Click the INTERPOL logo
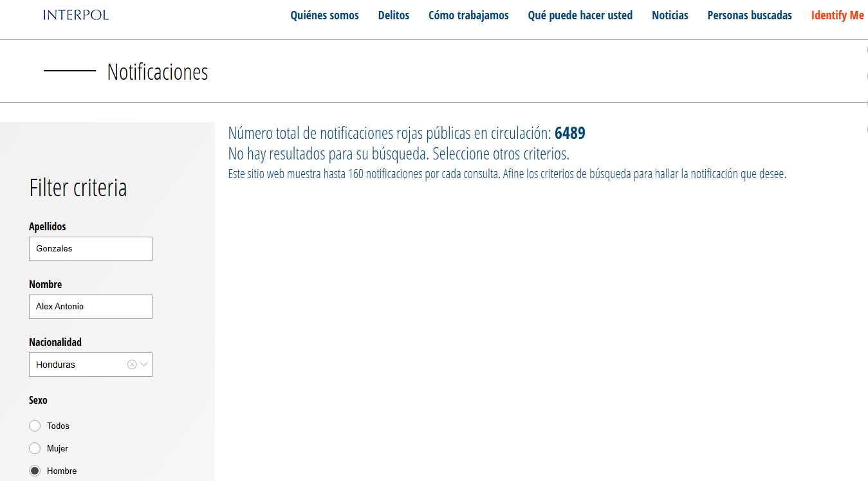 (x=76, y=15)
